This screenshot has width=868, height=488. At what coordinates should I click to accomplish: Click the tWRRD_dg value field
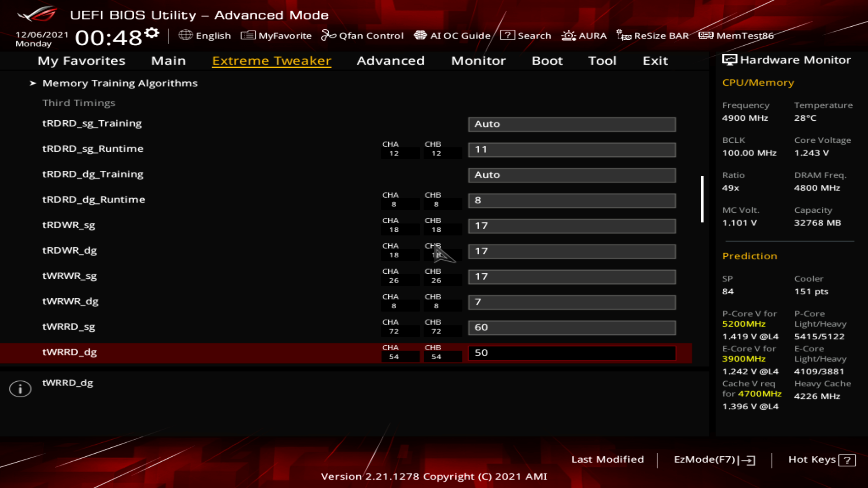pos(571,353)
